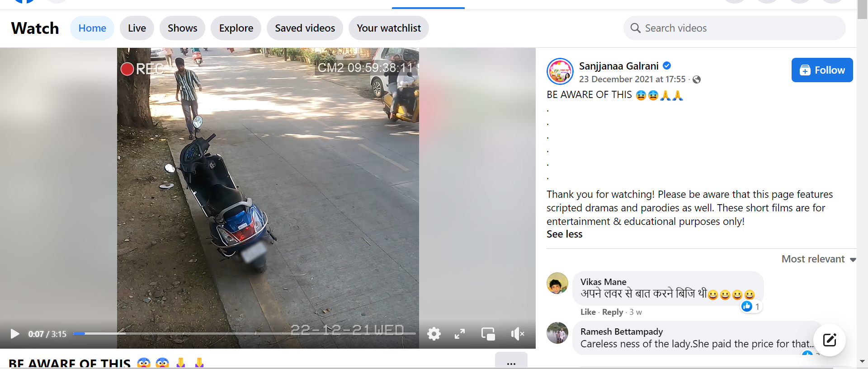Screen dimensions: 868x369
Task: Reply to Vikas Mane's comment
Action: (x=613, y=312)
